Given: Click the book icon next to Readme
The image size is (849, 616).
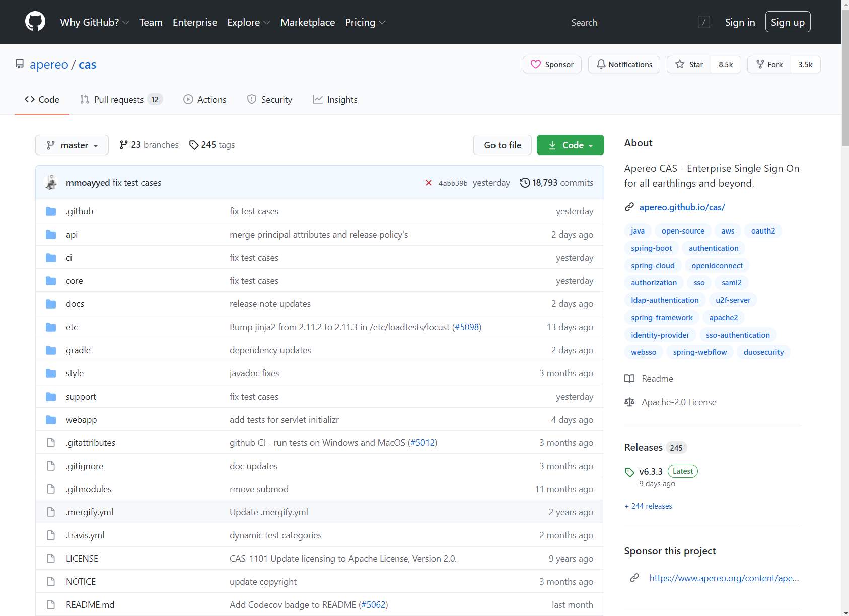Looking at the screenshot, I should (x=629, y=379).
